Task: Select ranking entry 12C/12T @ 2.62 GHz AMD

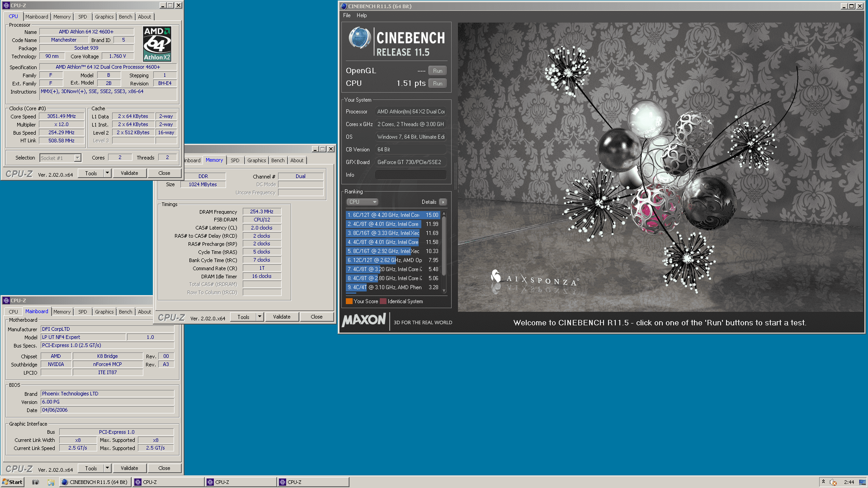Action: coord(392,260)
